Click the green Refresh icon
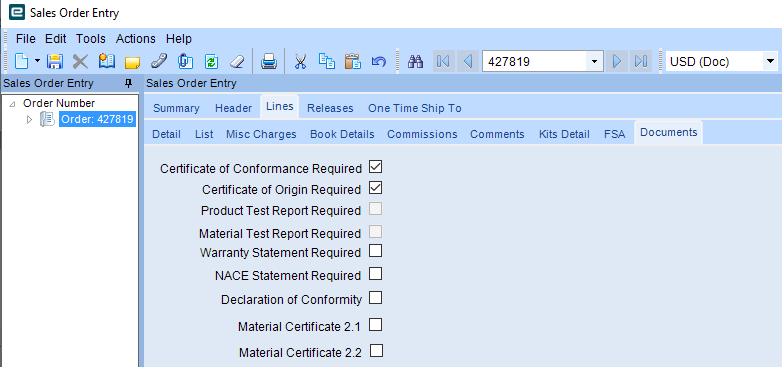The image size is (782, 367). click(x=211, y=61)
